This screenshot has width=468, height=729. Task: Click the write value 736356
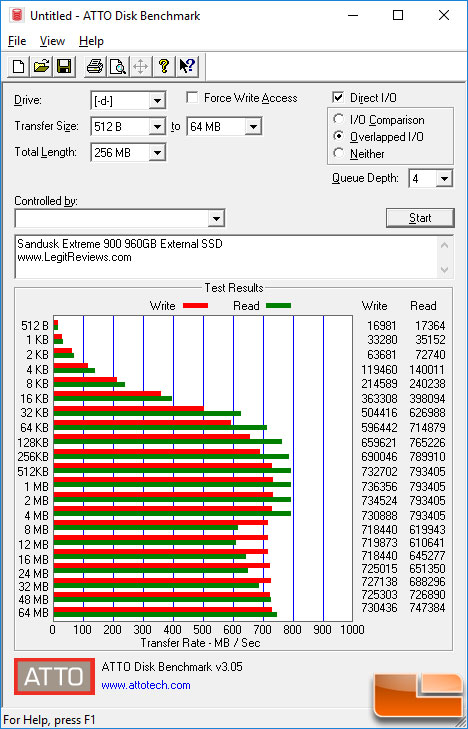(379, 487)
